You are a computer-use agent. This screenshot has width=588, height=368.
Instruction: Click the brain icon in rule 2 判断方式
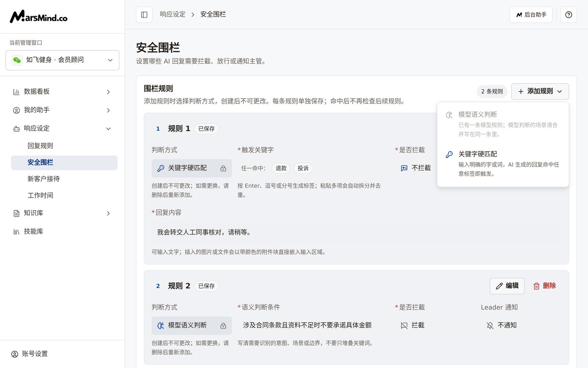(x=161, y=326)
